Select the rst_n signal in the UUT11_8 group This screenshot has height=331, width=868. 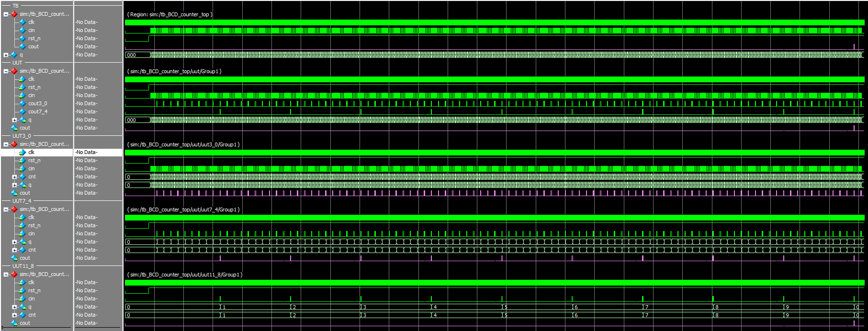coord(34,291)
